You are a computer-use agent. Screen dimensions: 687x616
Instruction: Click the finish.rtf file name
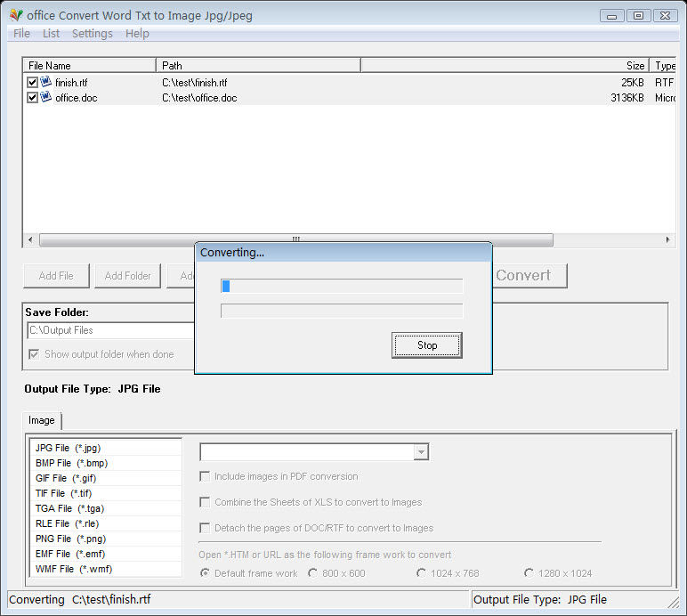click(x=71, y=83)
